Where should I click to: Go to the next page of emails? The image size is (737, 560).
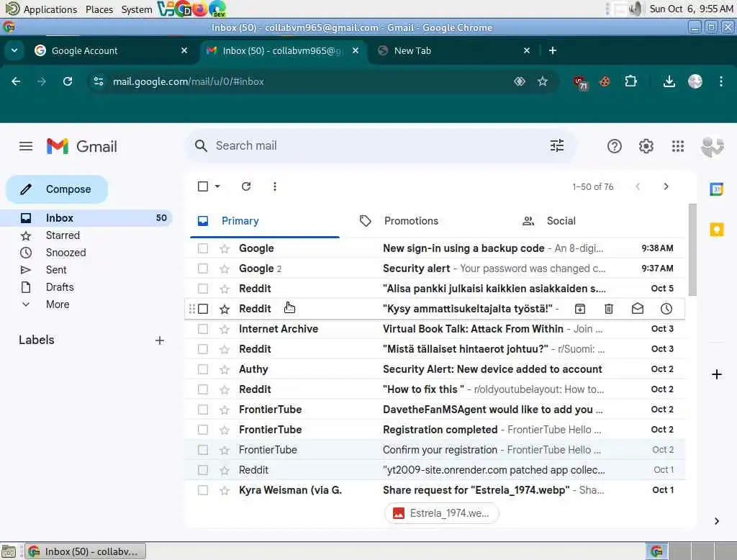[x=666, y=186]
